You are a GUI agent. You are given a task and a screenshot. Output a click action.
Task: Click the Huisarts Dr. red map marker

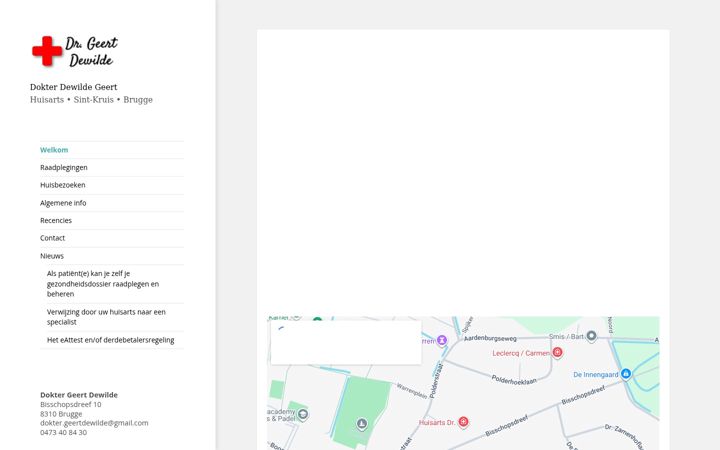pos(463,422)
